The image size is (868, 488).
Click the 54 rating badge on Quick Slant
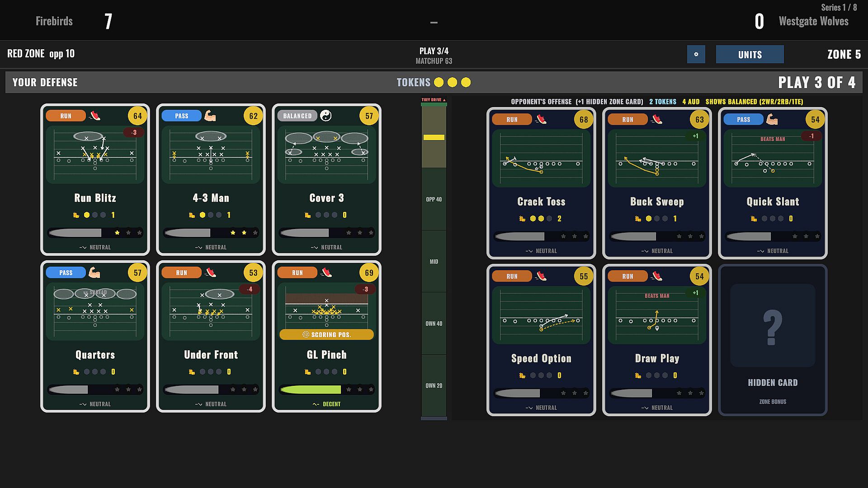tap(815, 120)
